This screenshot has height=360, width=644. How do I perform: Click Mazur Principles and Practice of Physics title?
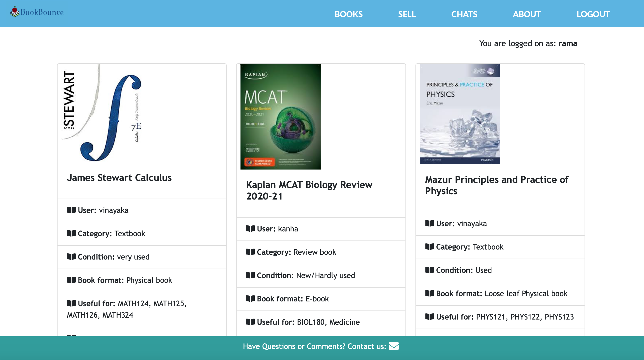(497, 185)
